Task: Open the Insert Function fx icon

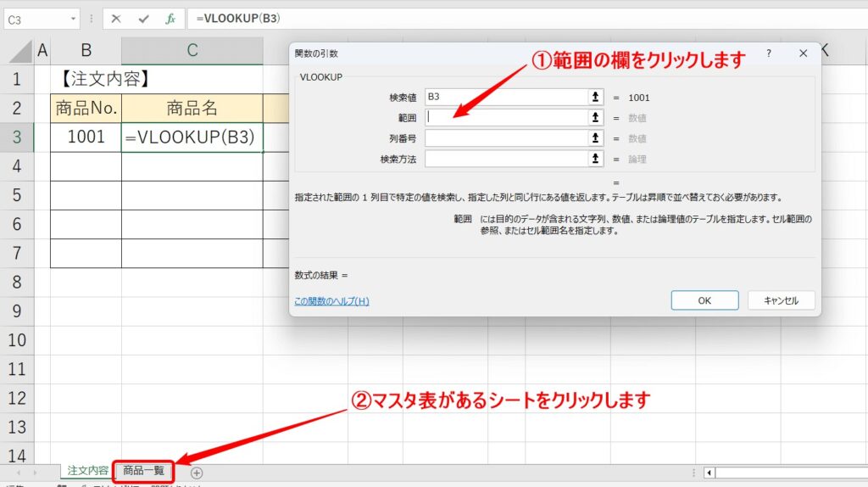Action: pyautogui.click(x=170, y=19)
